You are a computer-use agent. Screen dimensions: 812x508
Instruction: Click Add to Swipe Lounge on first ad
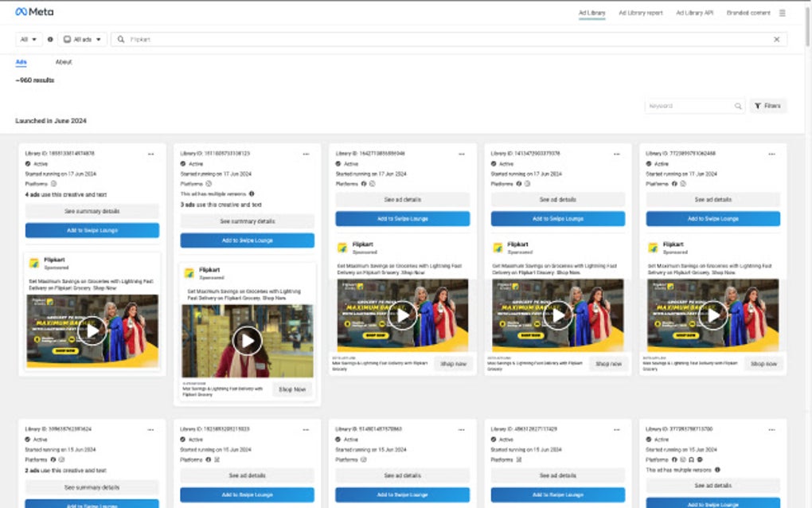pos(92,231)
